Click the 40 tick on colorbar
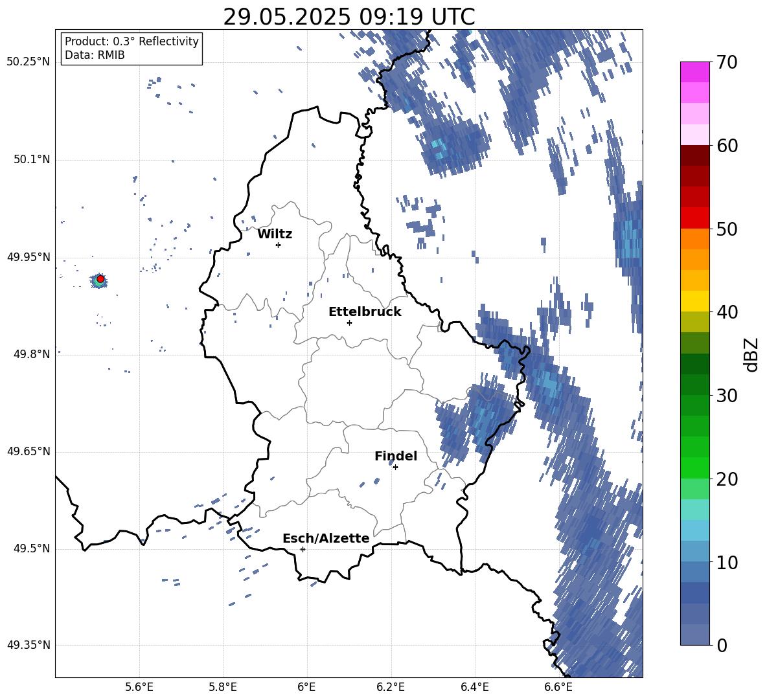This screenshot has width=767, height=700. click(x=727, y=312)
